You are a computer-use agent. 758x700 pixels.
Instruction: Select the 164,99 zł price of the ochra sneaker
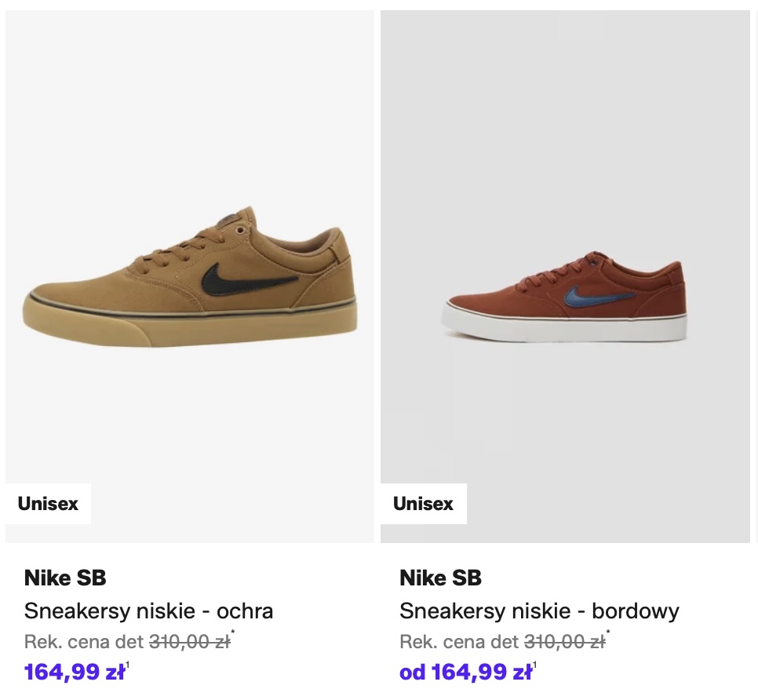click(75, 673)
